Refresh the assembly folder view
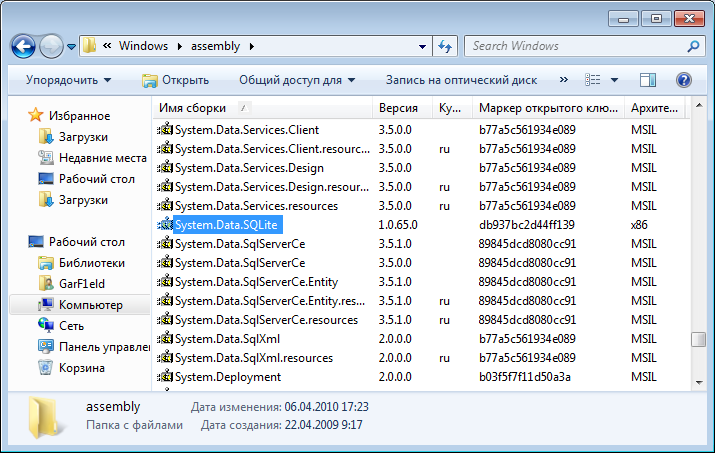 pyautogui.click(x=445, y=46)
